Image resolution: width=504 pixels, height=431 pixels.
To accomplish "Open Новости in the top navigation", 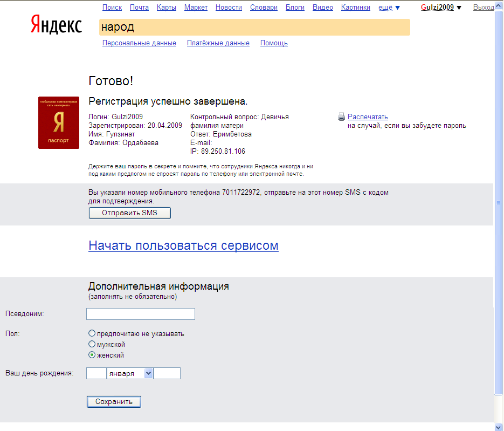I will coord(229,8).
